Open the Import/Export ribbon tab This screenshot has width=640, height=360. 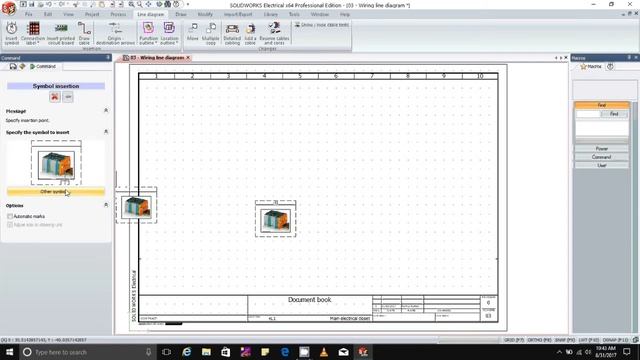[238, 14]
